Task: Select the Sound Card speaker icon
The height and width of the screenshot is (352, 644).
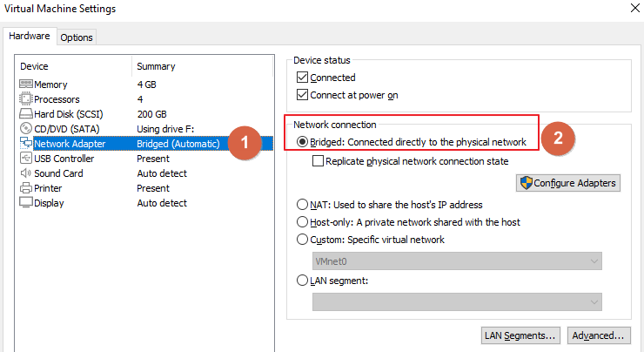Action: 26,173
